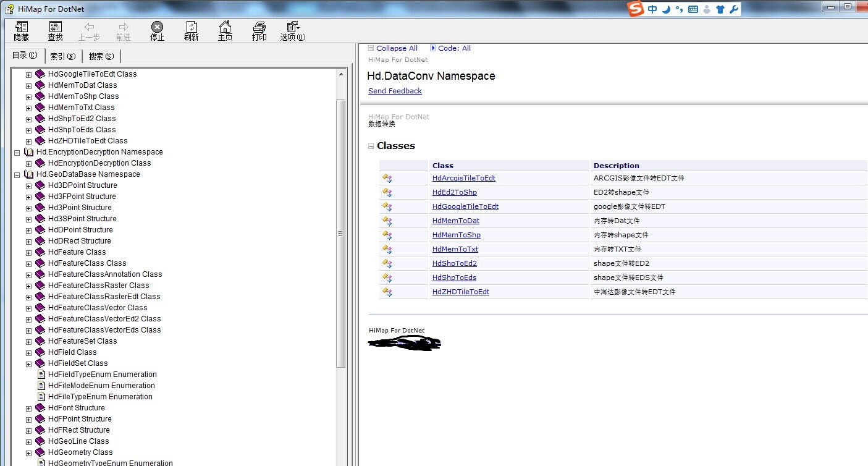Open the HdEd2ToShp class link
Image resolution: width=868 pixels, height=466 pixels.
[455, 192]
